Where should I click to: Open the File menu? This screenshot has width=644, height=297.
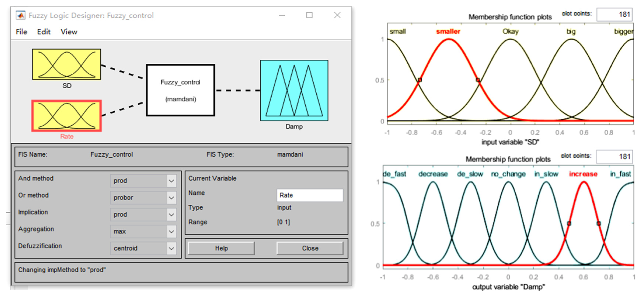(x=22, y=32)
